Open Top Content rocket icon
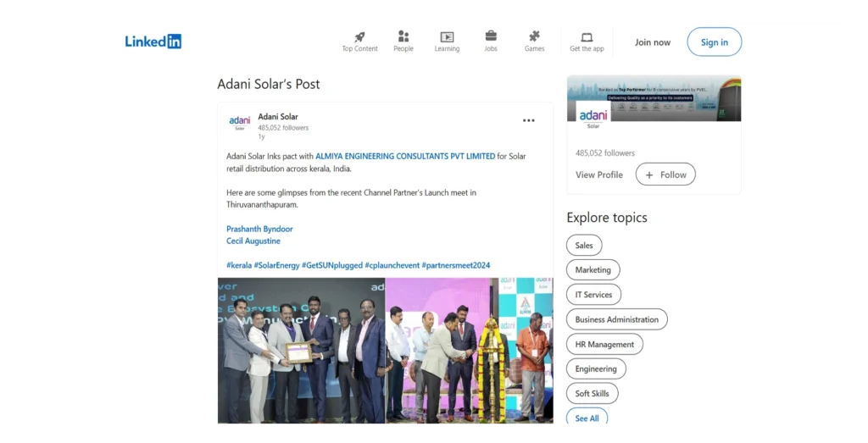868x443 pixels. tap(359, 37)
